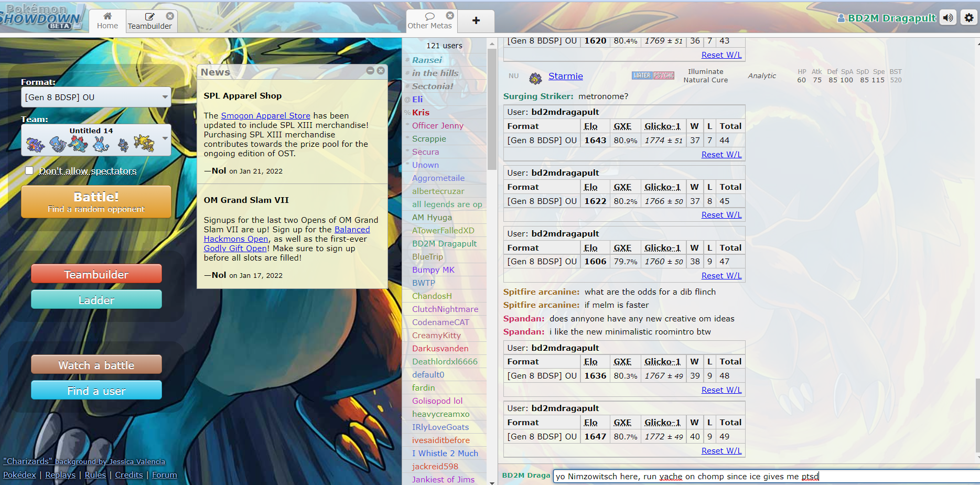Image resolution: width=980 pixels, height=485 pixels.
Task: Click the Psychic type badge for Starmie
Action: [664, 76]
